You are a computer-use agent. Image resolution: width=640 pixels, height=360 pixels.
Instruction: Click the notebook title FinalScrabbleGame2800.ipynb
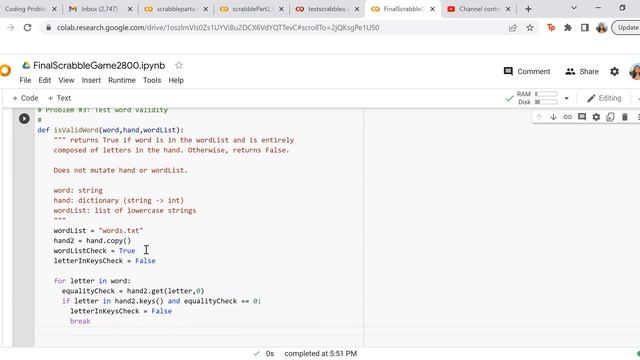tap(99, 65)
